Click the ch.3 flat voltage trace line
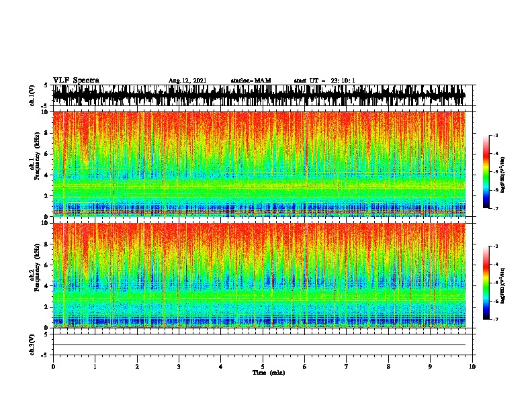This screenshot has width=532, height=411. pyautogui.click(x=259, y=345)
